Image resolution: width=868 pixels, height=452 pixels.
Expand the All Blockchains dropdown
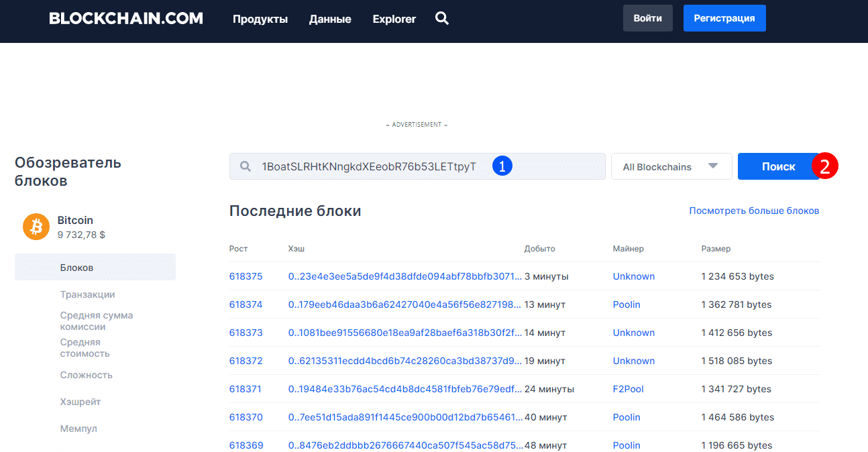click(x=671, y=166)
